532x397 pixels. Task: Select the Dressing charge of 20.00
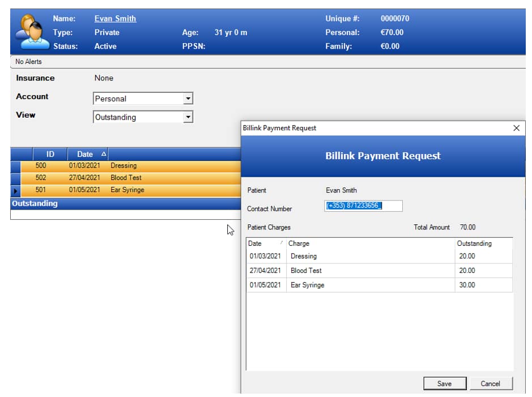(x=368, y=256)
